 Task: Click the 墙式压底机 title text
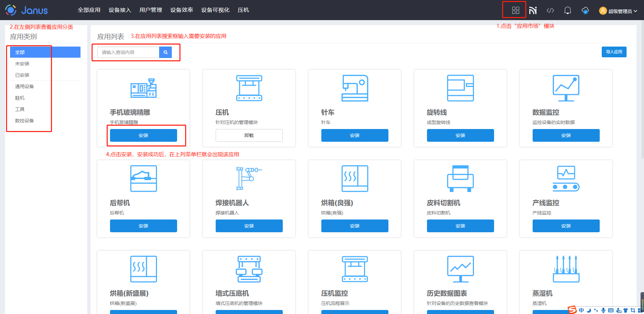[x=232, y=293]
